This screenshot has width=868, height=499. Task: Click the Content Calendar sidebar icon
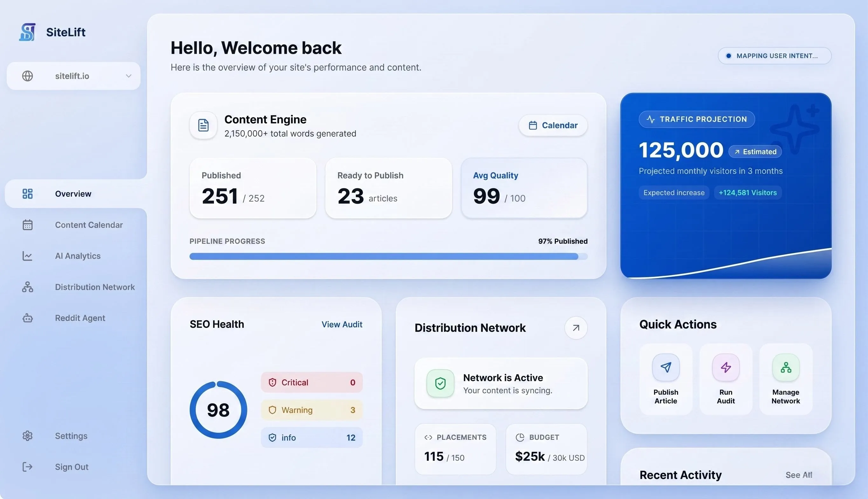[x=27, y=225]
